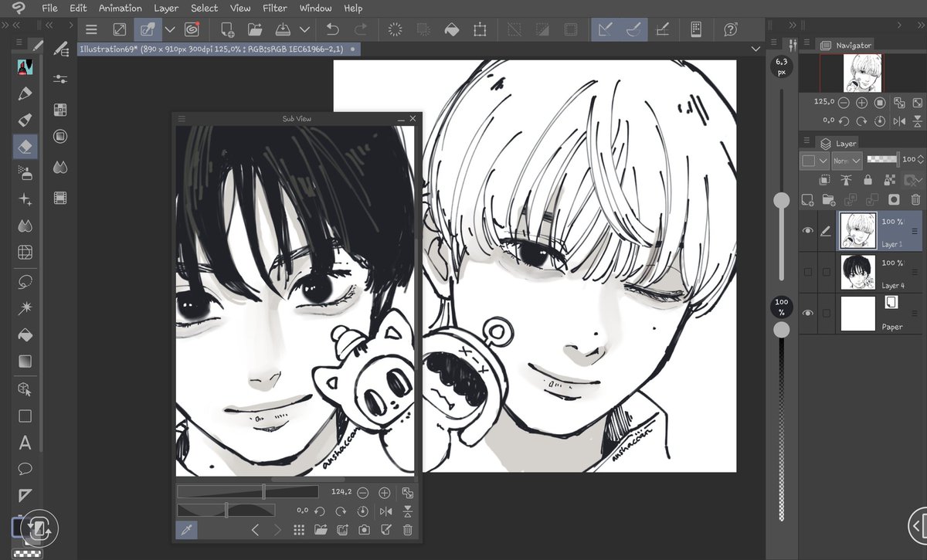Screen dimensions: 927x560
Task: Select the Text tool
Action: [25, 443]
